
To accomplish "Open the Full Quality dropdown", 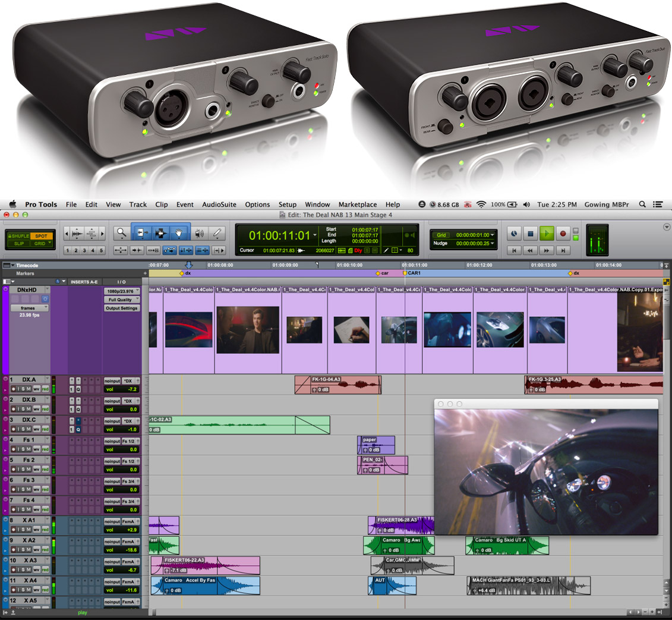I will tap(122, 300).
